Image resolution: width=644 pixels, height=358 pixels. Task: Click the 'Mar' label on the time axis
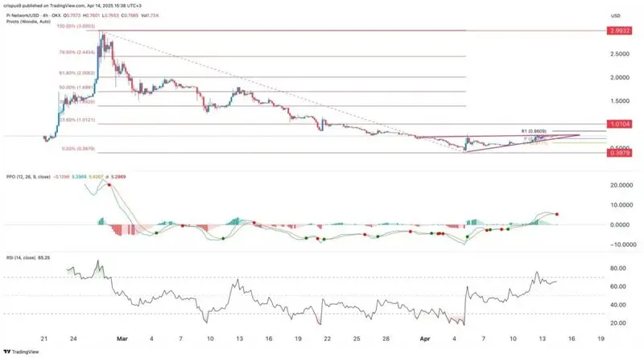tap(122, 339)
